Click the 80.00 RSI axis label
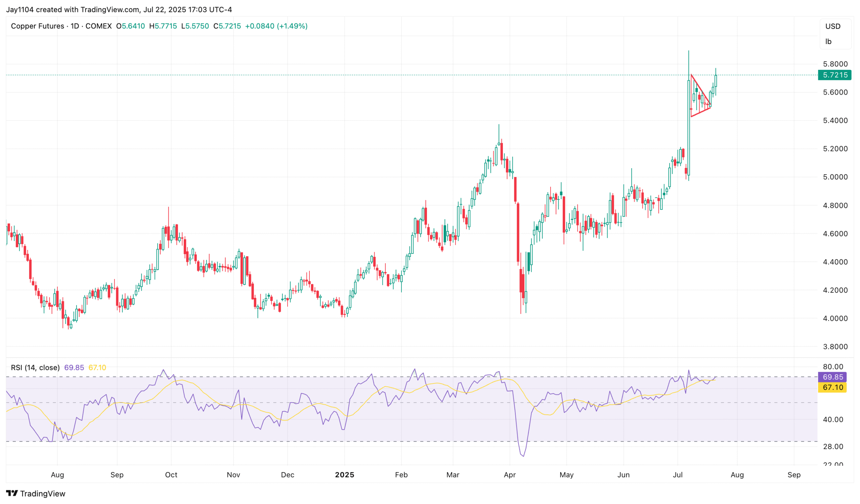Image resolution: width=860 pixels, height=504 pixels. (x=833, y=367)
